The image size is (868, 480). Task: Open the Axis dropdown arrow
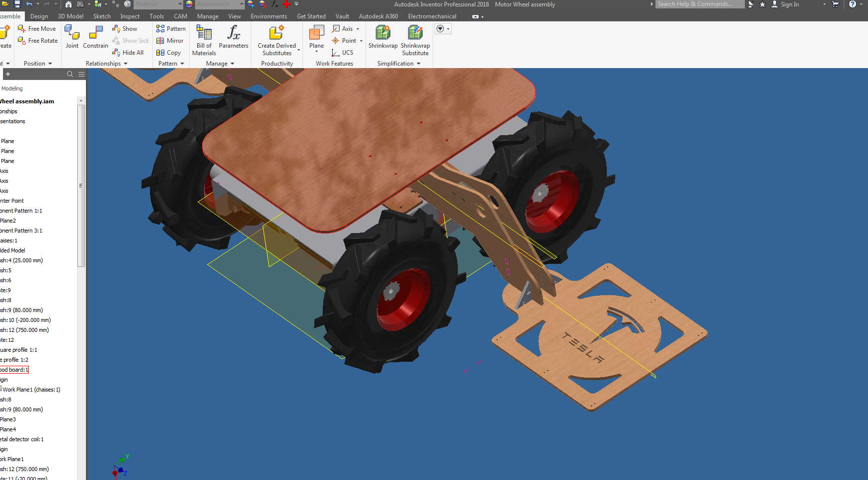pos(358,29)
